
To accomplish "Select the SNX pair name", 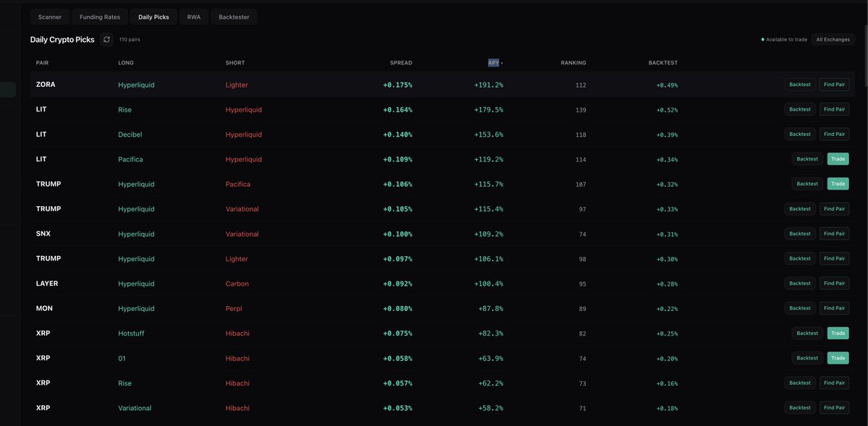I will coord(43,234).
